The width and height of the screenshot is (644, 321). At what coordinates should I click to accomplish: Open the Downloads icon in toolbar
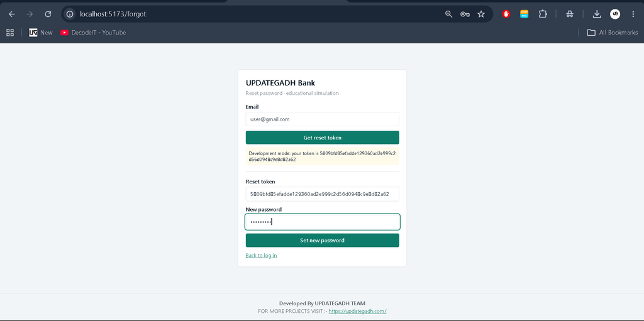pos(597,14)
